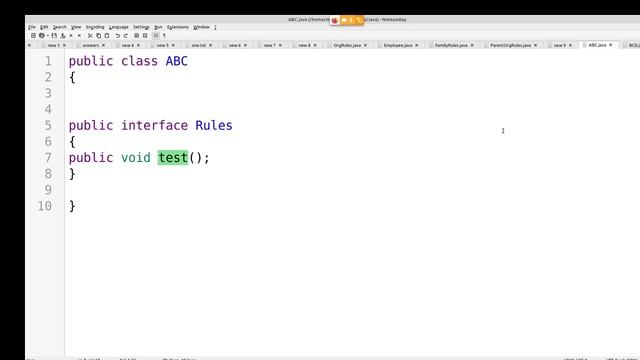Switch to the answers tab
Screen dimensions: 640x360
pos(91,45)
